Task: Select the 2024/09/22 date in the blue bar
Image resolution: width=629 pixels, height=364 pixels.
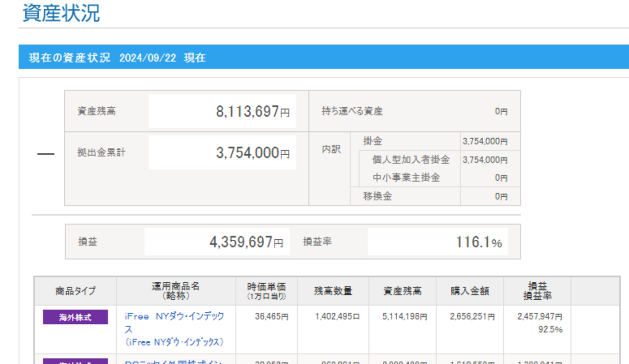Action: [x=148, y=58]
